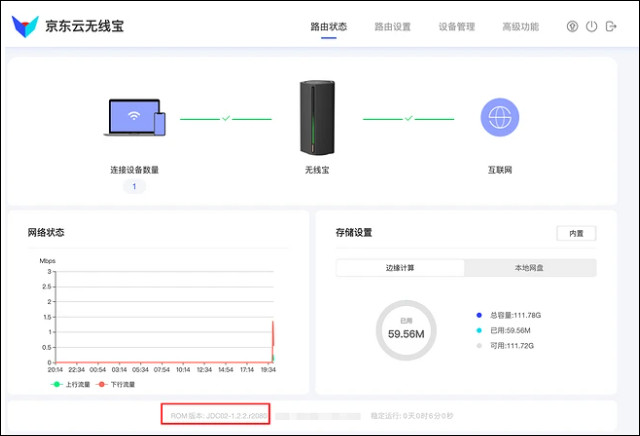Click the lightbulb help icon in header
This screenshot has width=640, height=436.
click(572, 27)
